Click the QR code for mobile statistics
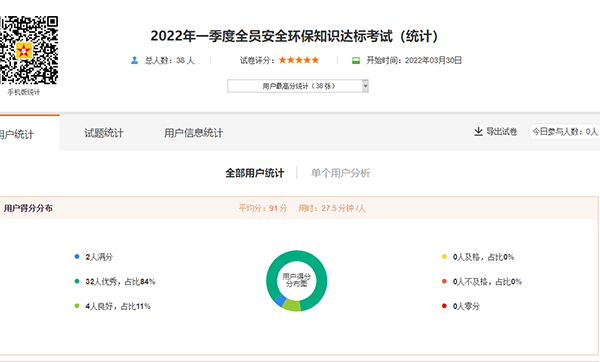The height and width of the screenshot is (362, 600). (29, 50)
